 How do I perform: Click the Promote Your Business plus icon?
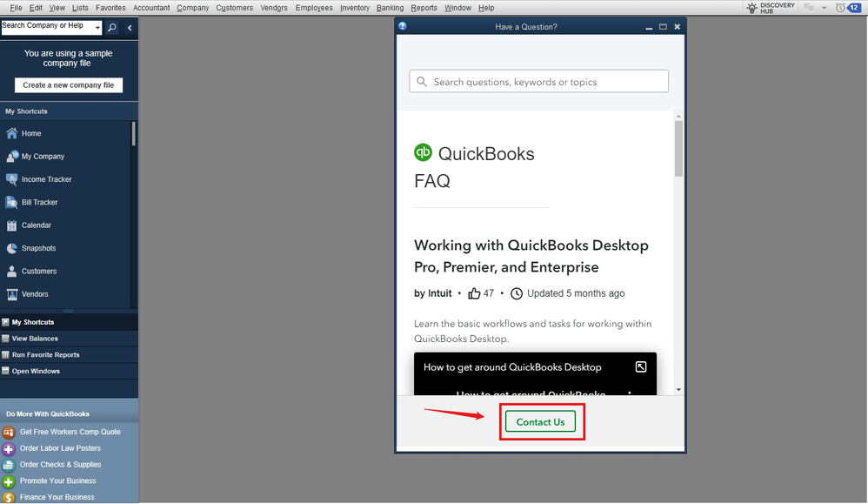(x=9, y=481)
